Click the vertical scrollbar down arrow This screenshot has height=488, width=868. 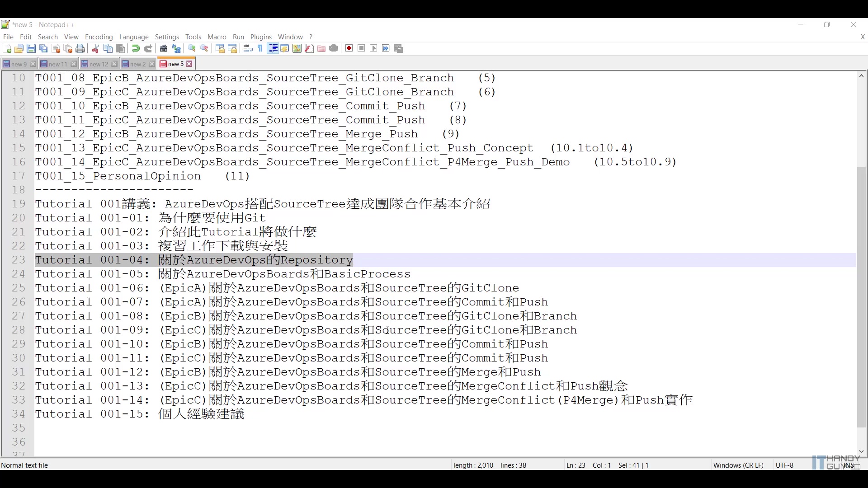(862, 451)
